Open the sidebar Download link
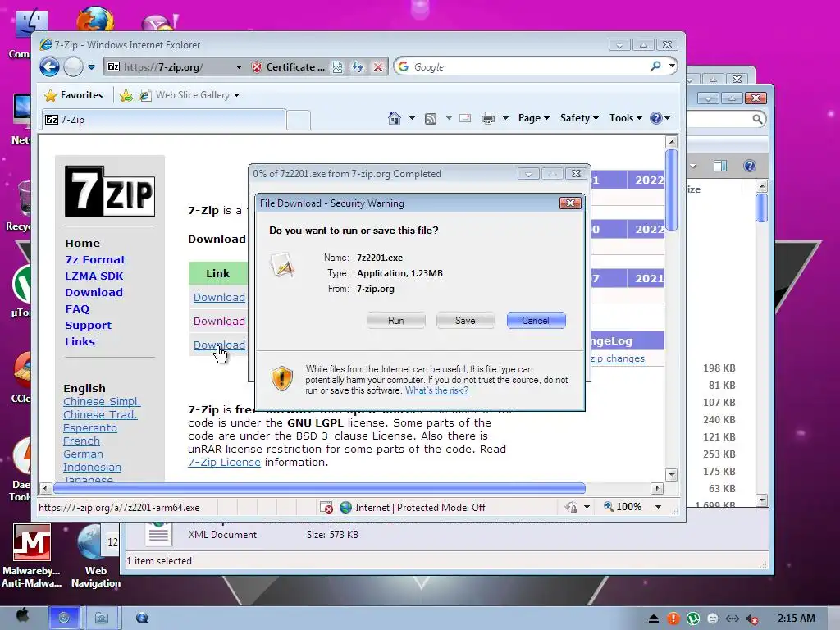 (94, 293)
